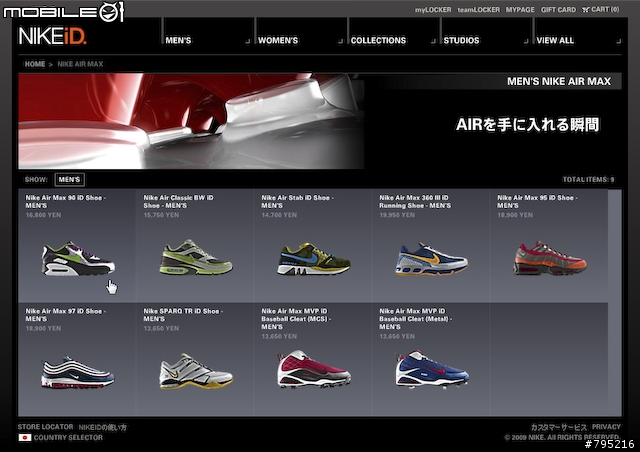Image resolution: width=640 pixels, height=452 pixels.
Task: Select the Air Max MVP (MCS) cleat image
Action: pyautogui.click(x=313, y=369)
